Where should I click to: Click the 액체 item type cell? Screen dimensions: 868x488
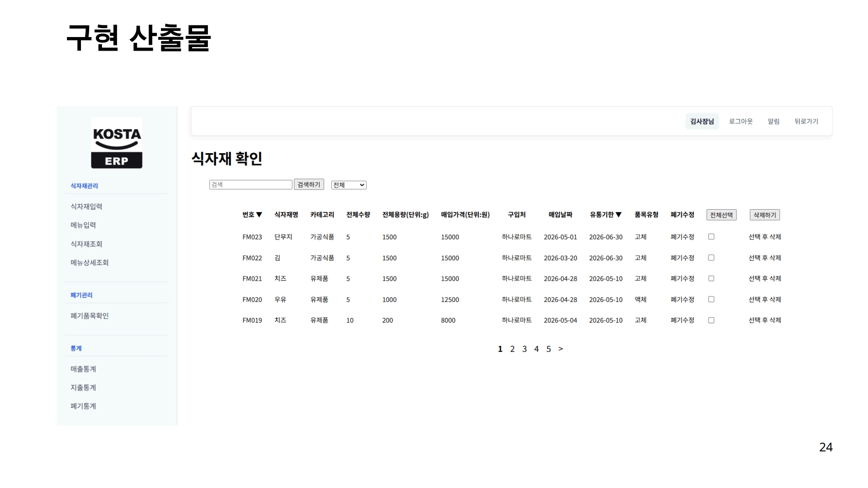pos(641,299)
